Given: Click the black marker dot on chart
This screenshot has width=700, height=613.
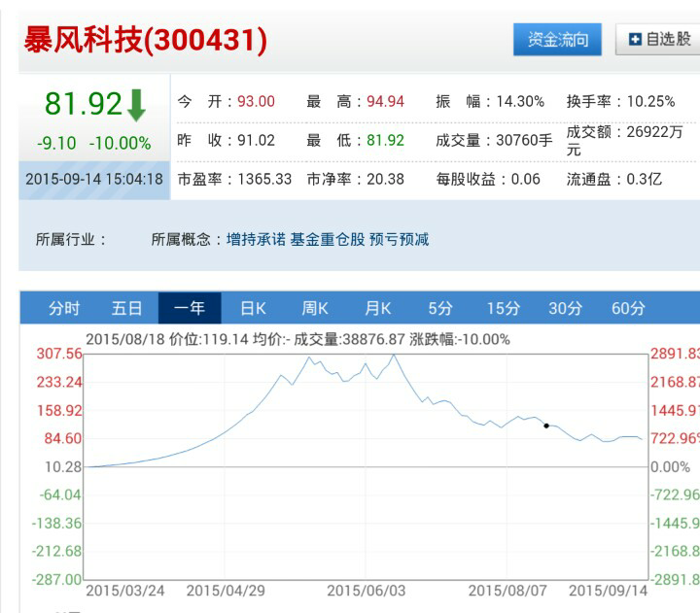Looking at the screenshot, I should point(546,426).
